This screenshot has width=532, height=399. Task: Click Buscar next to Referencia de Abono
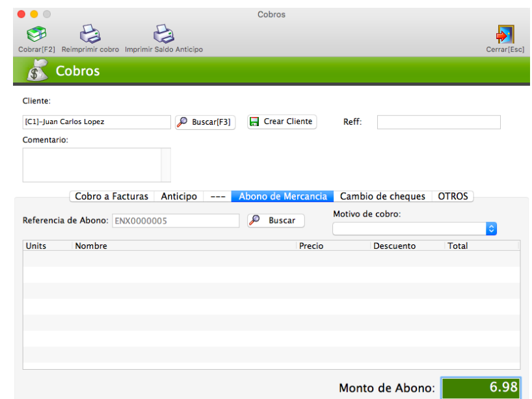276,221
